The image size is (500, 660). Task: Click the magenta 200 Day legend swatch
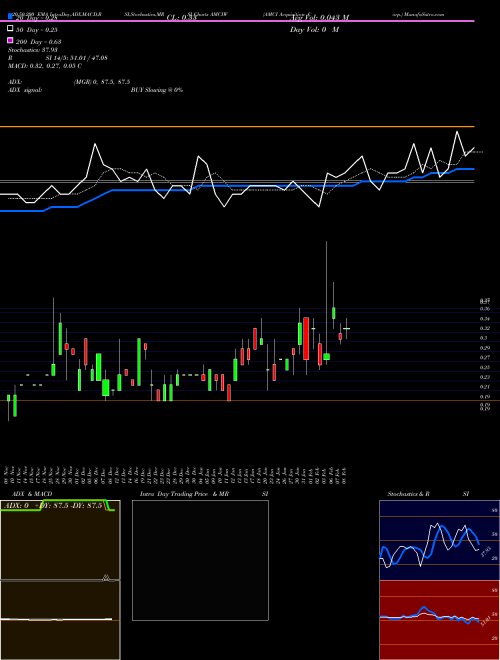click(x=10, y=40)
